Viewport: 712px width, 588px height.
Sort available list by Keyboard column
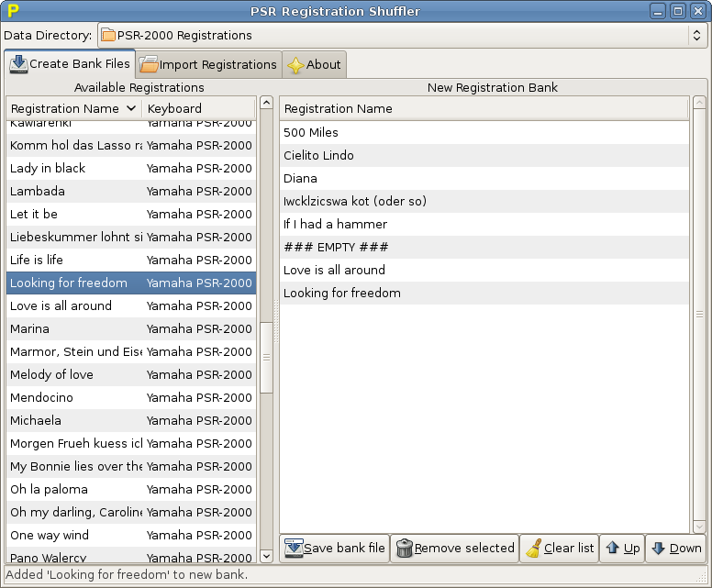point(197,108)
